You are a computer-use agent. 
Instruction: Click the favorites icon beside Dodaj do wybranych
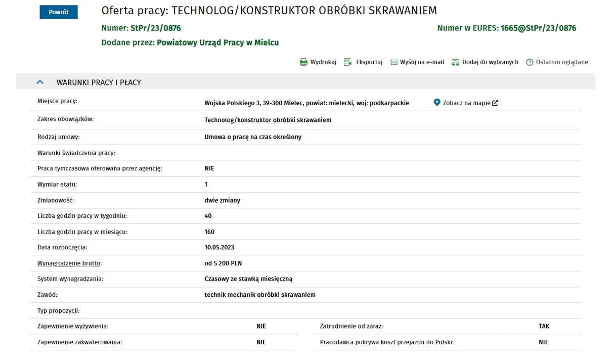tap(455, 62)
